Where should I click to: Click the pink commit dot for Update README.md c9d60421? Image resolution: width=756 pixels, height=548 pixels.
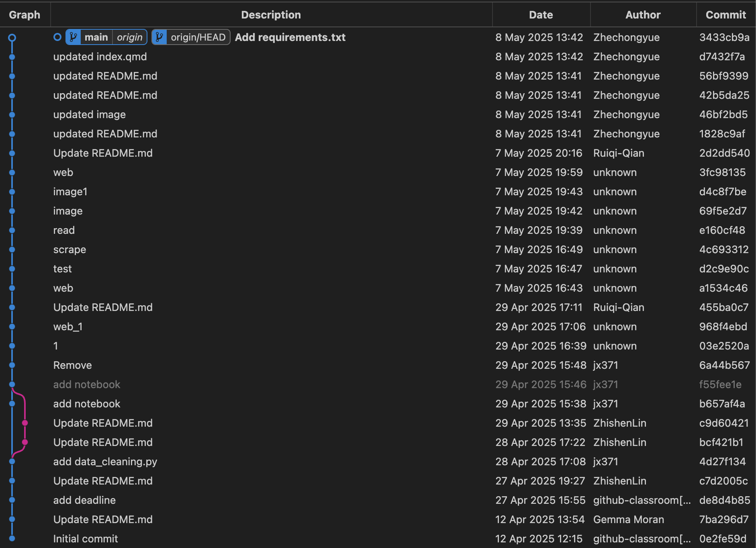click(x=25, y=423)
